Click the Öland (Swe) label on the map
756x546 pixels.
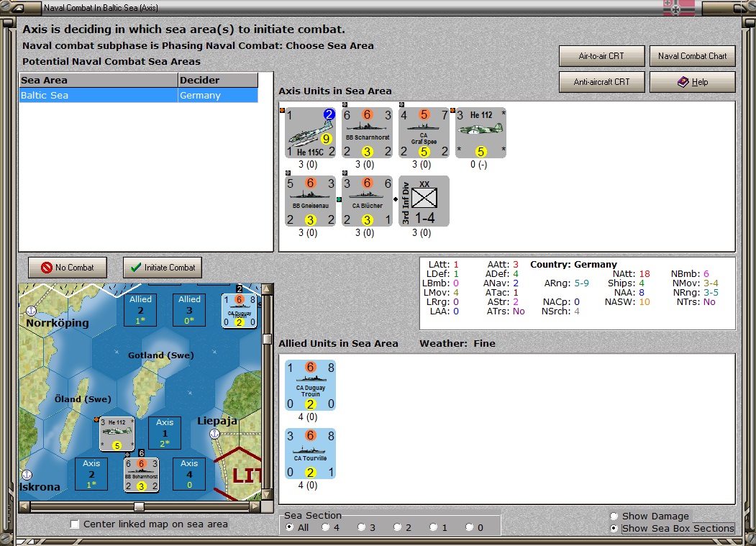click(83, 399)
